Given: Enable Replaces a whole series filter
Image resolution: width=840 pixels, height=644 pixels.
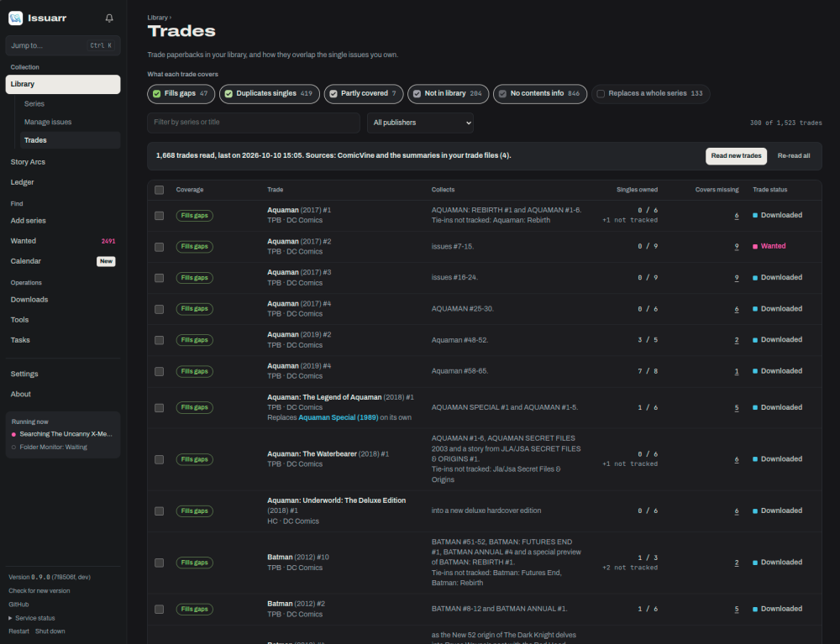Looking at the screenshot, I should (650, 94).
